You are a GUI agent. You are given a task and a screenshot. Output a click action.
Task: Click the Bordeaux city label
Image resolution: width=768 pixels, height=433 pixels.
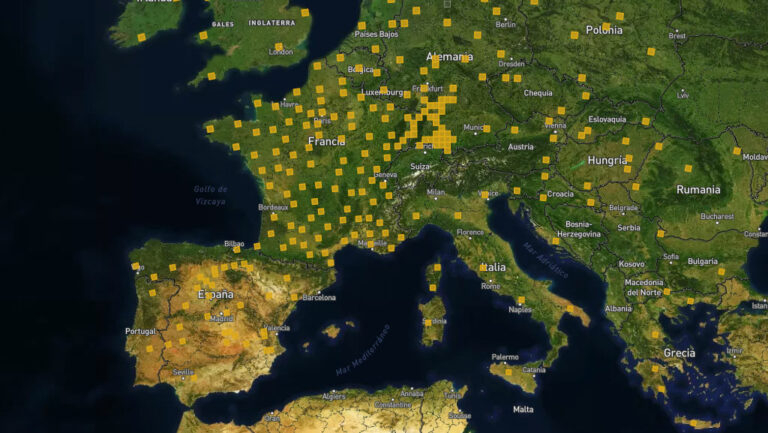pos(273,208)
